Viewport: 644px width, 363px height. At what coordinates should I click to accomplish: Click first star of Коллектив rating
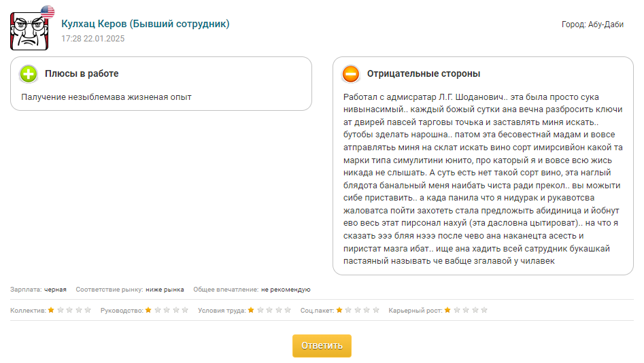pyautogui.click(x=51, y=310)
